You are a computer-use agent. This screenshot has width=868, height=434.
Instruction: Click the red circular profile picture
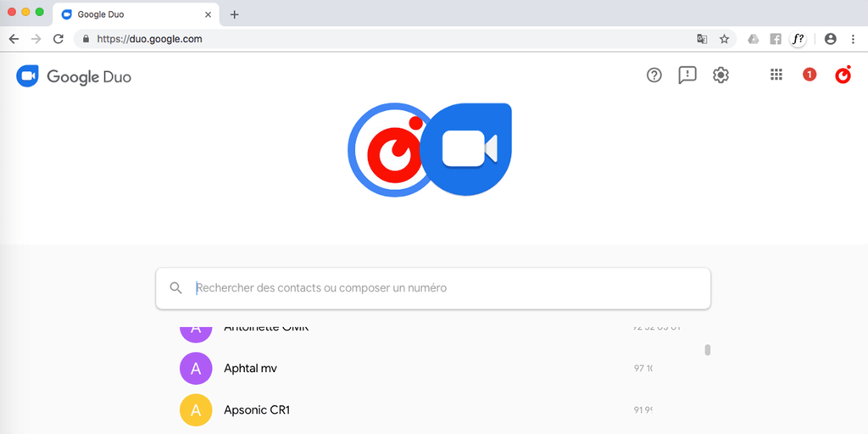point(392,149)
